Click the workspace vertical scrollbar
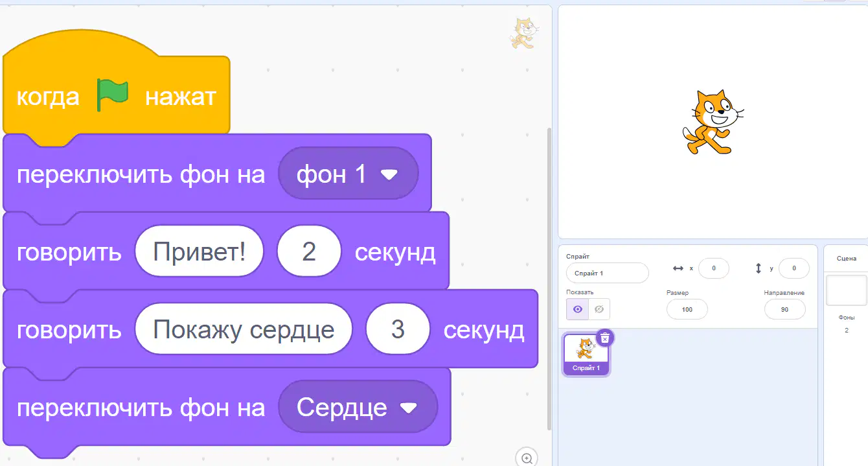 [x=550, y=279]
